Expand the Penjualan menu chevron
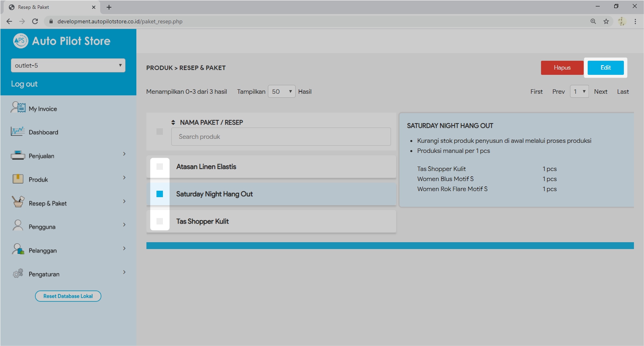The image size is (644, 346). 124,154
